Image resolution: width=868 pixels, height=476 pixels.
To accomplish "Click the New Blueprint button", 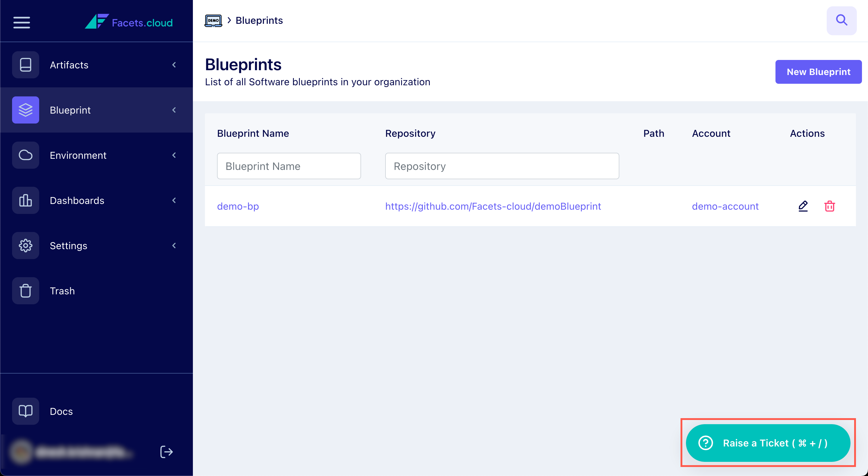I will 818,72.
